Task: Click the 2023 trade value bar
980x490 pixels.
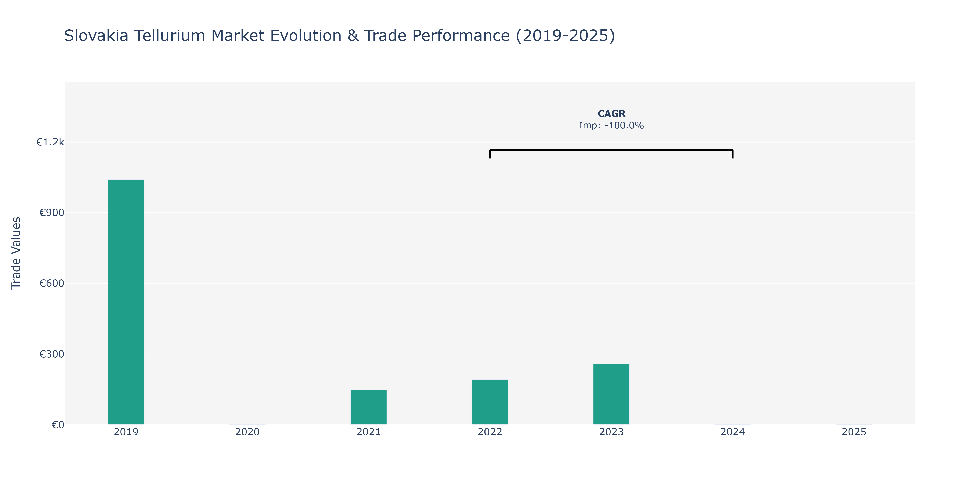Action: [x=611, y=394]
